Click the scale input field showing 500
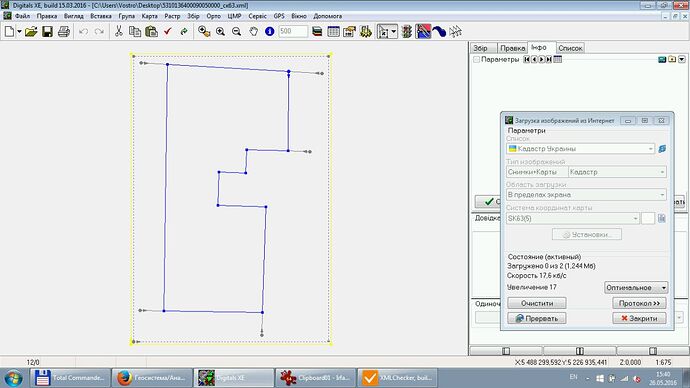This screenshot has height=388, width=690. [x=293, y=31]
